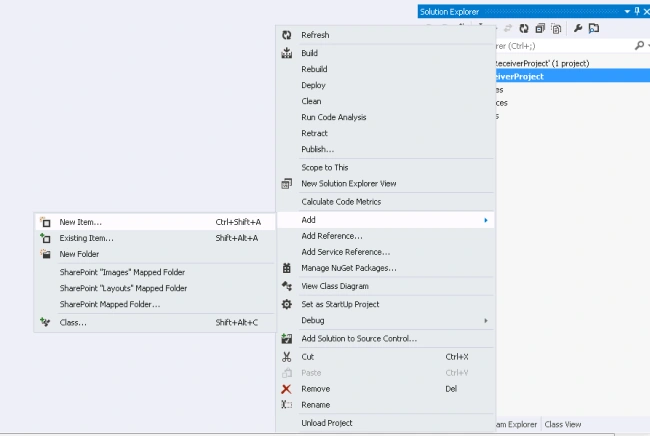Switch to the Class View tab
The image size is (650, 436).
coord(563,424)
